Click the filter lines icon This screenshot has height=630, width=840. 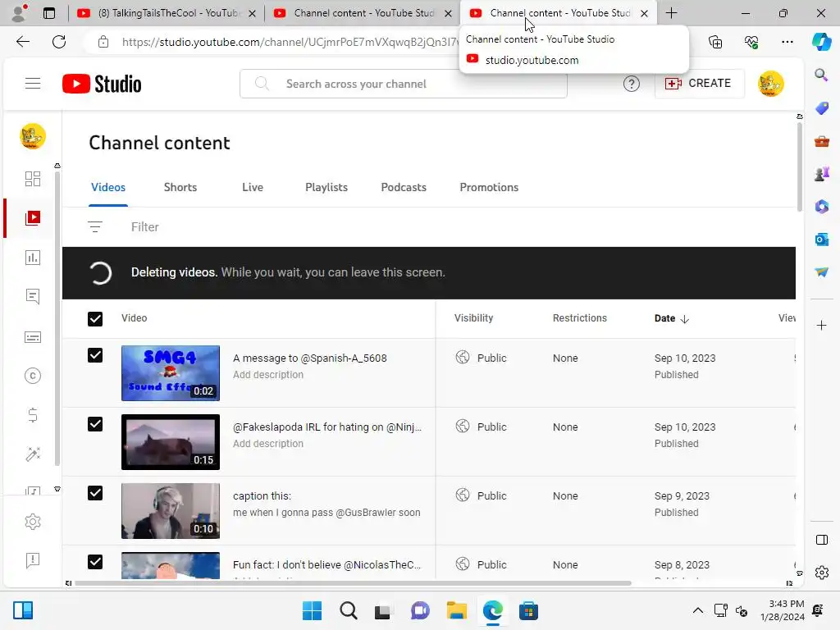[95, 227]
